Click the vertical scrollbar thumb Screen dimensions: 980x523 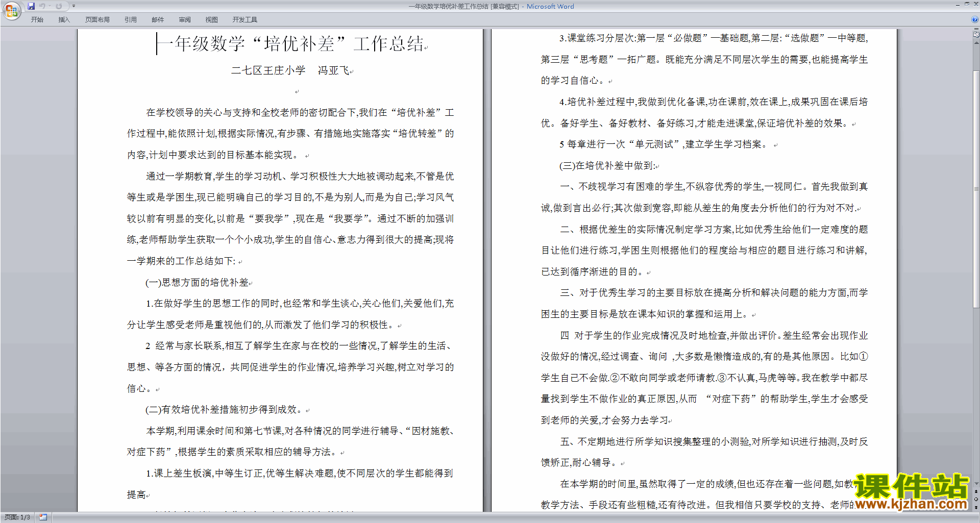click(976, 189)
